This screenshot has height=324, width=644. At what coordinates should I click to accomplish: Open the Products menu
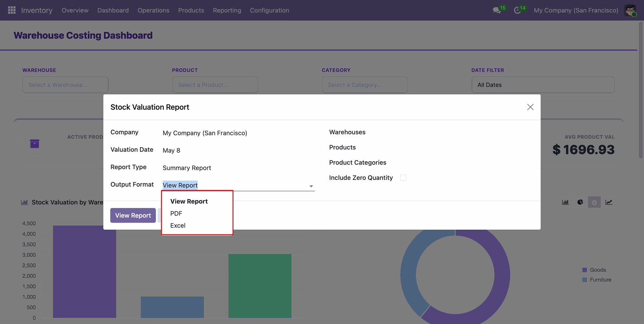click(x=191, y=10)
